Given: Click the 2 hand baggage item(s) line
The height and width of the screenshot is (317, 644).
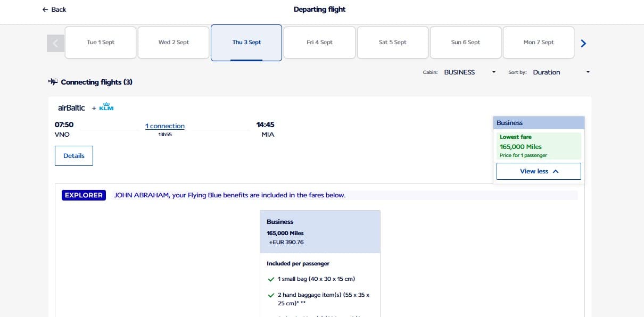Looking at the screenshot, I should tap(323, 299).
